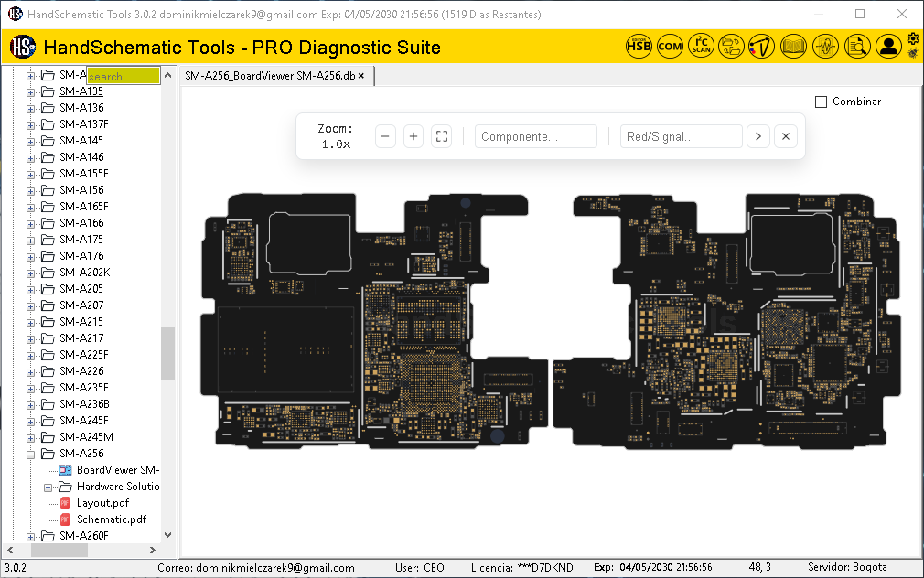This screenshot has width=924, height=578.
Task: Focus the tree search field
Action: pyautogui.click(x=124, y=76)
